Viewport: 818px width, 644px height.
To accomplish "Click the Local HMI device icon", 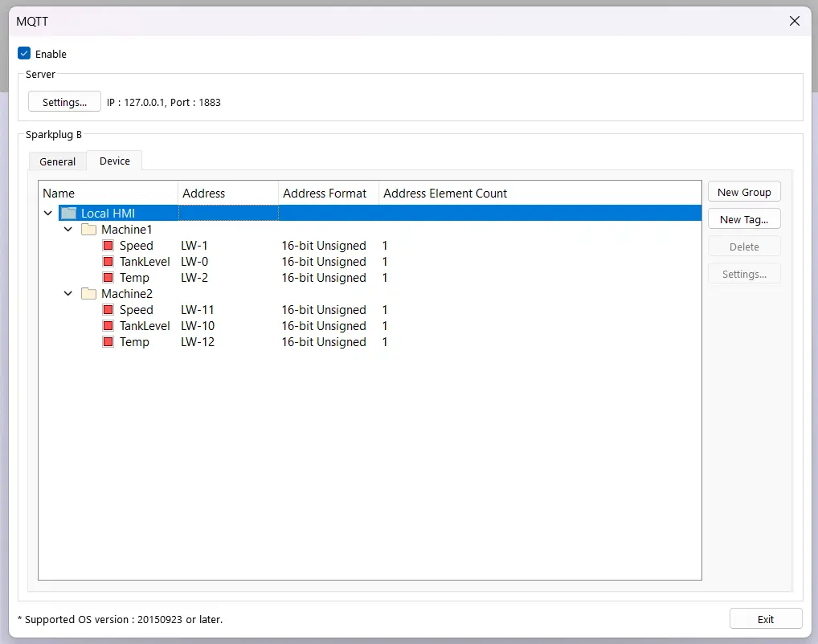I will pyautogui.click(x=68, y=213).
